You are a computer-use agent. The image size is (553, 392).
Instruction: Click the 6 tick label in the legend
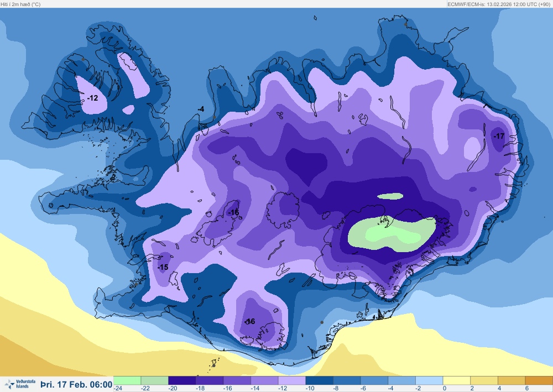point(527,388)
